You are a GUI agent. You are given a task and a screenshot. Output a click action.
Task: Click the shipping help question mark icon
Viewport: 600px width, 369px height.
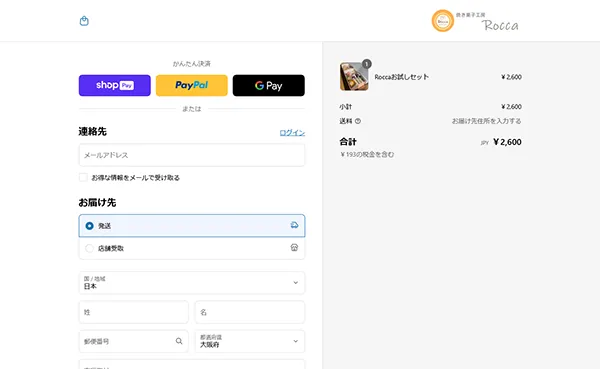(x=358, y=121)
